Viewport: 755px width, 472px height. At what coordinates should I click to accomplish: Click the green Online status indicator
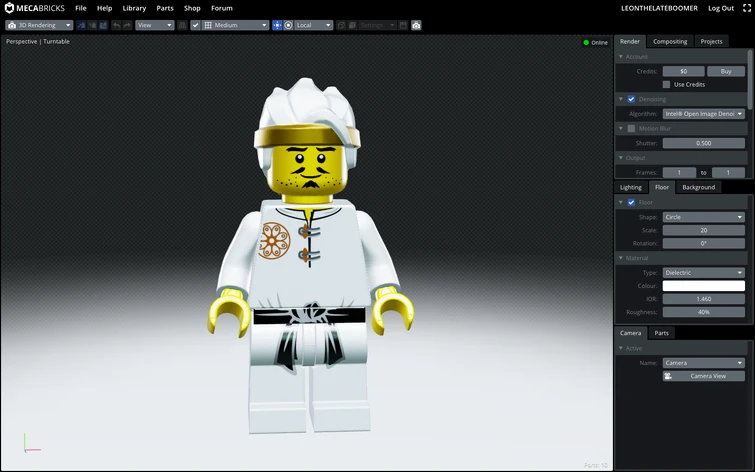click(596, 42)
